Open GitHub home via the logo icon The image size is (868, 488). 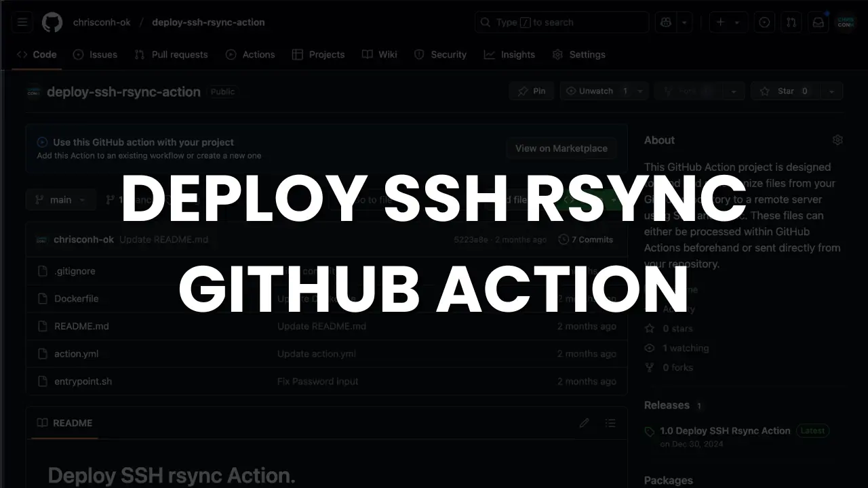(52, 22)
